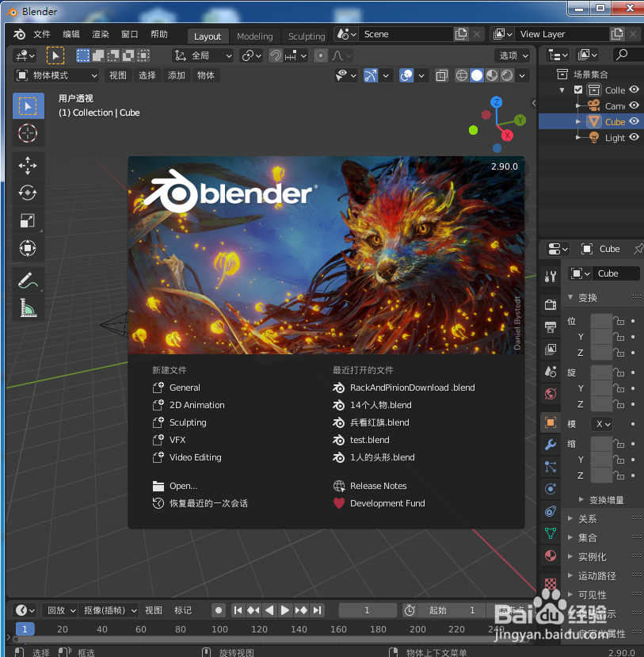Toggle visibility of the Light object
This screenshot has height=657, width=644.
[x=635, y=137]
